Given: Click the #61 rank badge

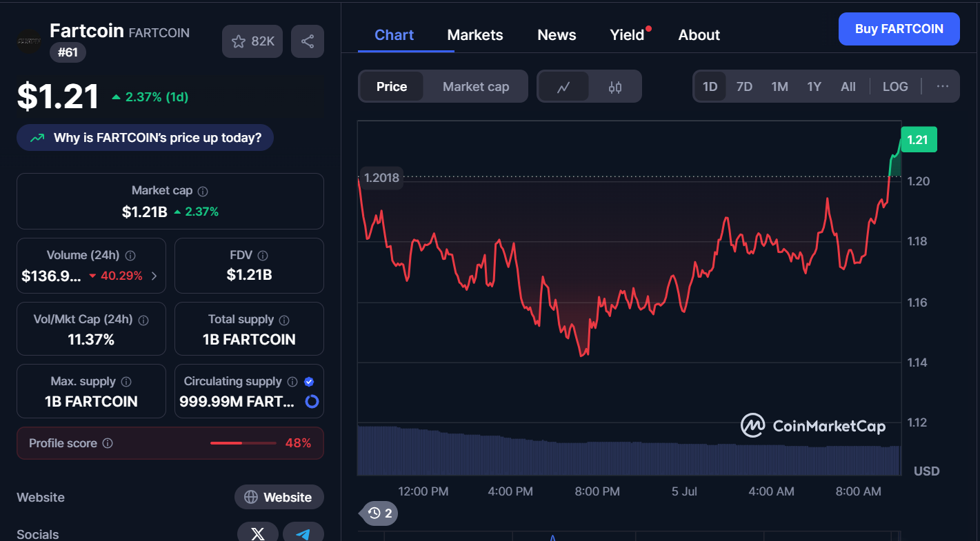Looking at the screenshot, I should click(68, 52).
